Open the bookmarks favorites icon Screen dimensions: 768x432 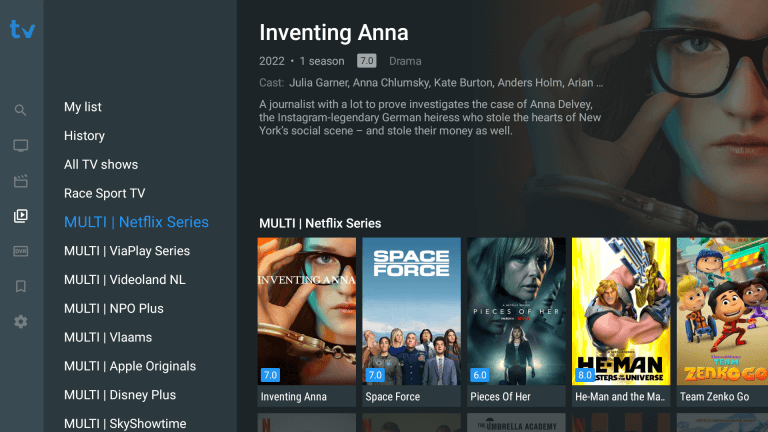21,286
